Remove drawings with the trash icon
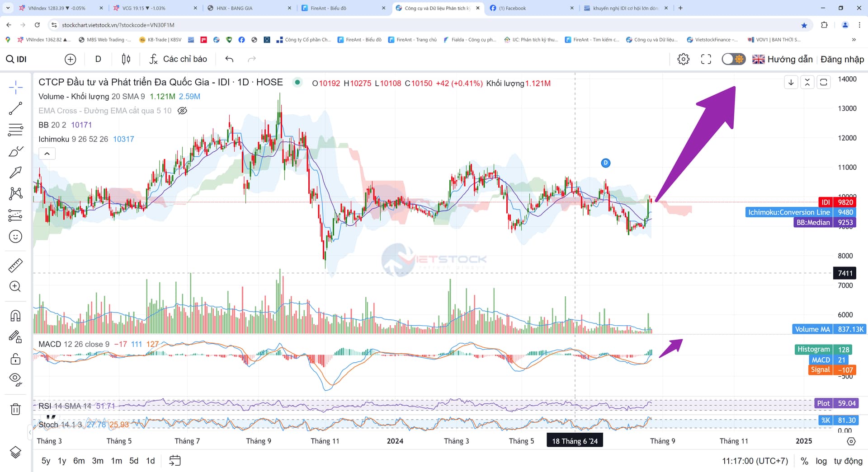 15,409
